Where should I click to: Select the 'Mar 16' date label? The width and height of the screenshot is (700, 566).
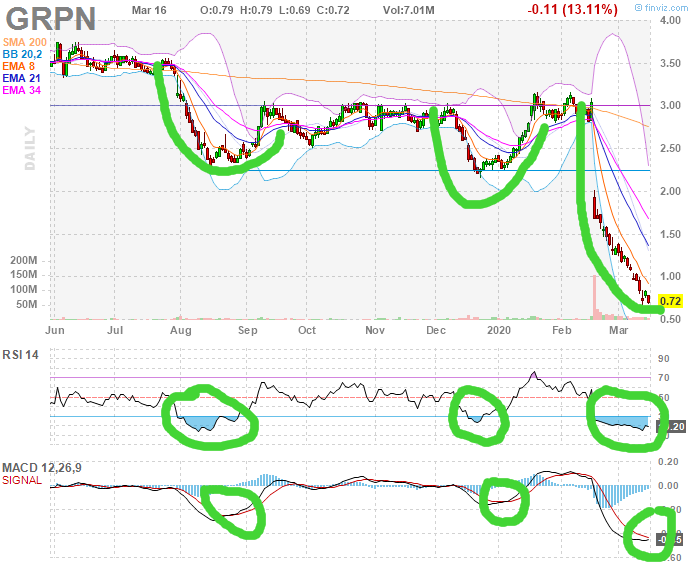point(149,10)
